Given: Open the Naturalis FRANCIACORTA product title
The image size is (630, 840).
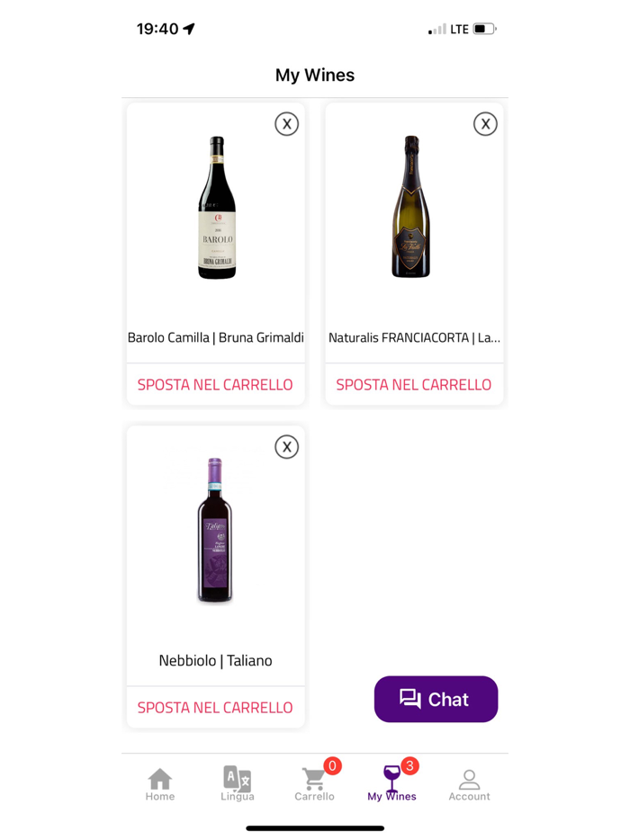Looking at the screenshot, I should coord(414,338).
